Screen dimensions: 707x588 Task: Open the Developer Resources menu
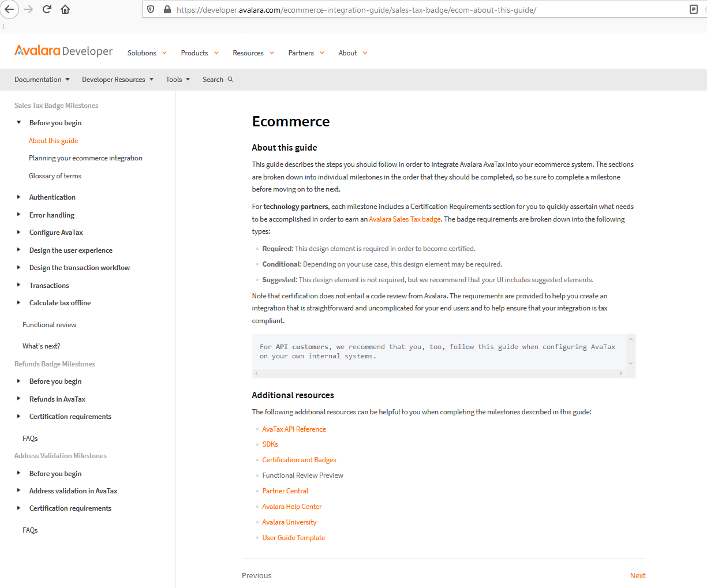(117, 80)
